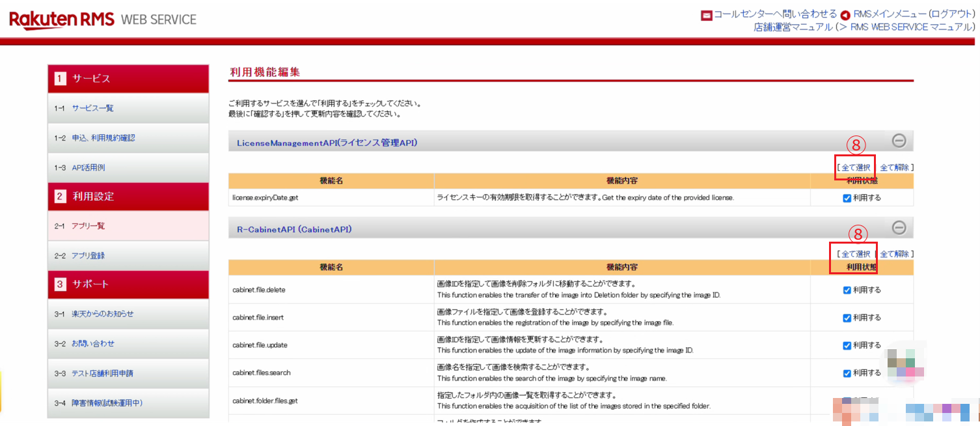Image resolution: width=980 pixels, height=426 pixels.
Task: Open 1-2 申込、利用規約確認 menu item
Action: tap(128, 138)
